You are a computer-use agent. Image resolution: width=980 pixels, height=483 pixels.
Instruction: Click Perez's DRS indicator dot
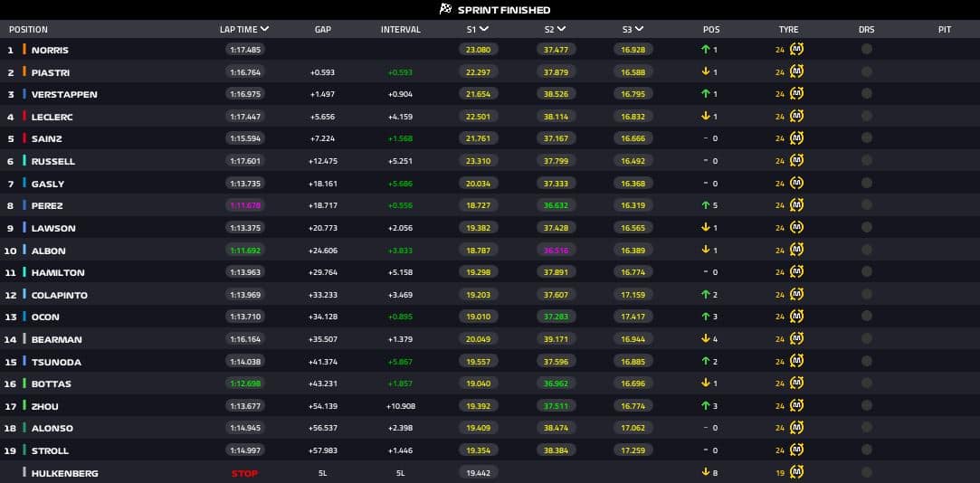(866, 205)
